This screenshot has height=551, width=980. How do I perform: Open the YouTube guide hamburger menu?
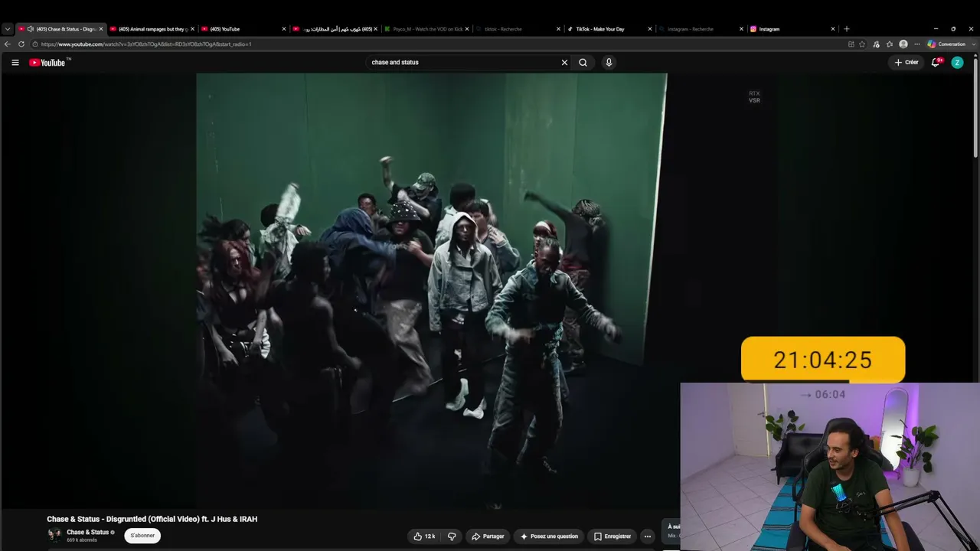(x=15, y=63)
